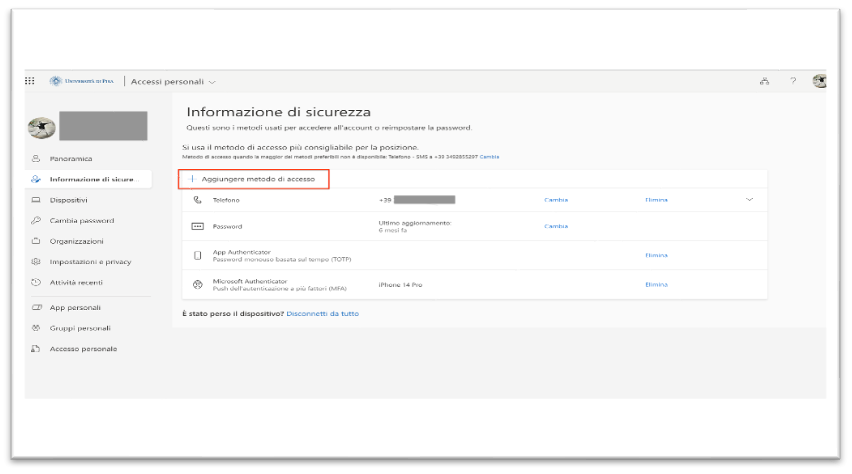
Task: Click the Attività recenti clock icon
Action: coord(36,283)
